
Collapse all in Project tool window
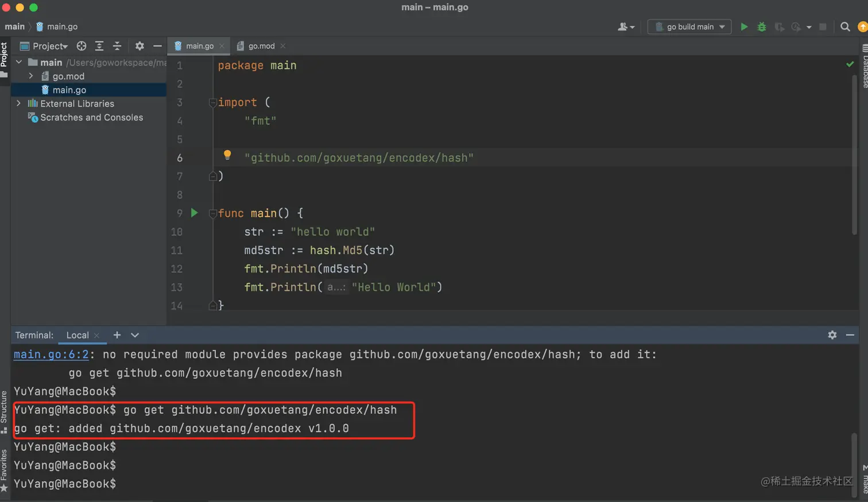click(x=117, y=46)
